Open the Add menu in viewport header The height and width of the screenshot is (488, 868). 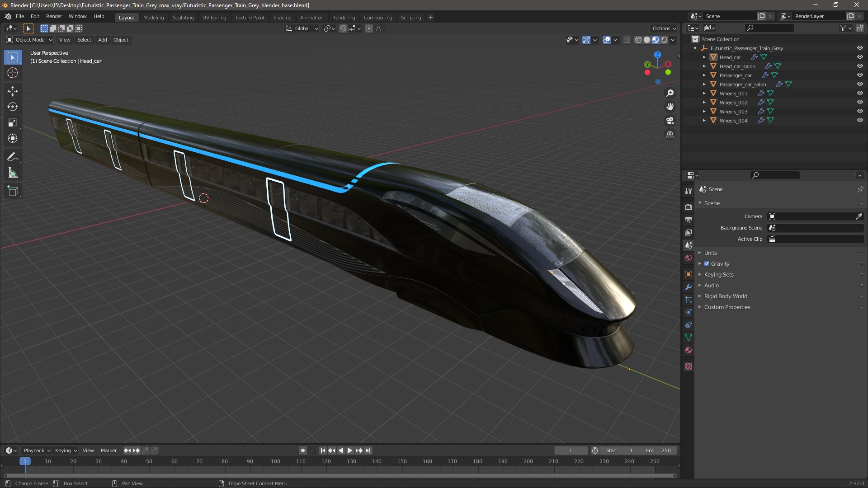pyautogui.click(x=103, y=40)
